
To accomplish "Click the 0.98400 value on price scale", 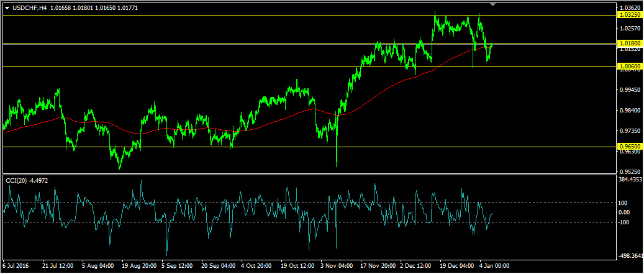I will (629, 111).
